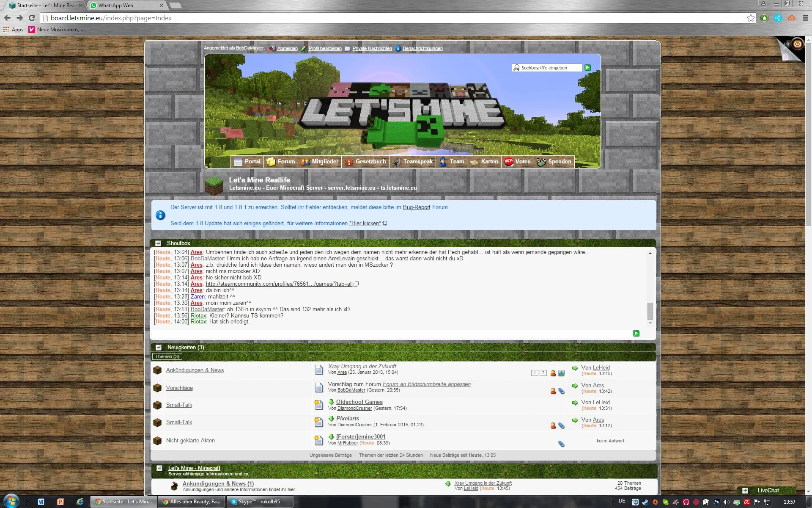Open the Mitglieder page
This screenshot has width=812, height=508.
point(319,162)
